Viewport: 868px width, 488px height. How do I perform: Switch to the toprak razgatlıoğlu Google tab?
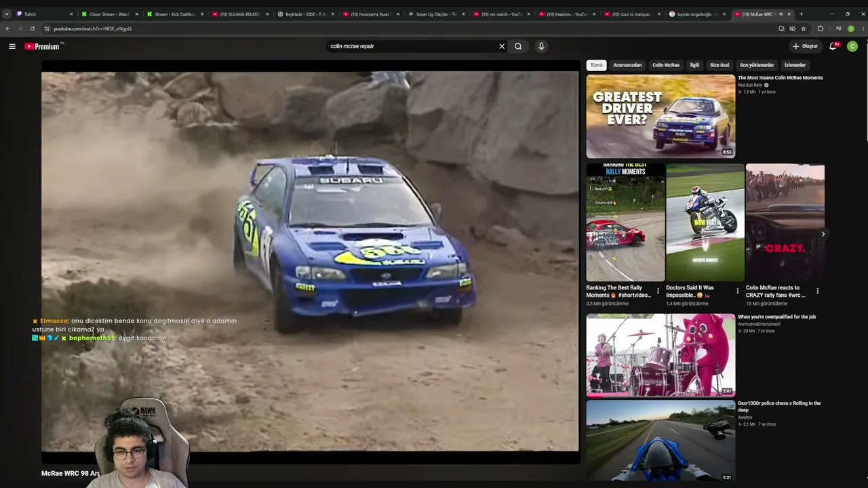click(x=696, y=14)
